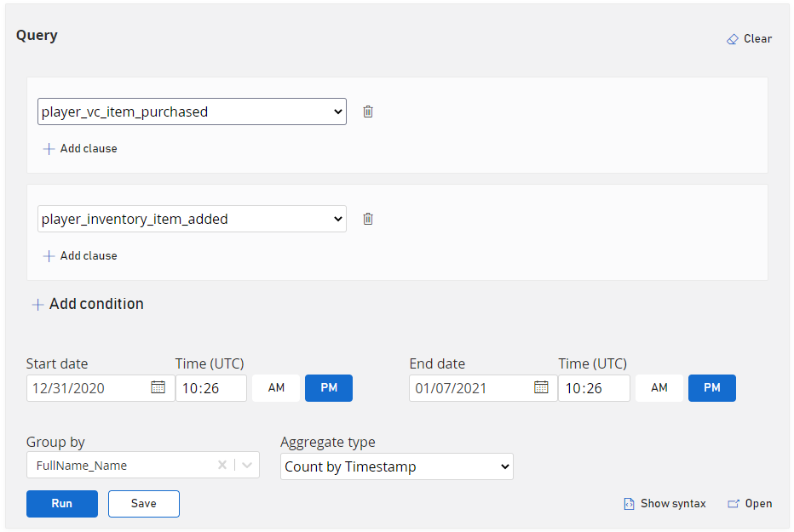Click the Start date time field
This screenshot has height=532, width=794.
(x=210, y=388)
